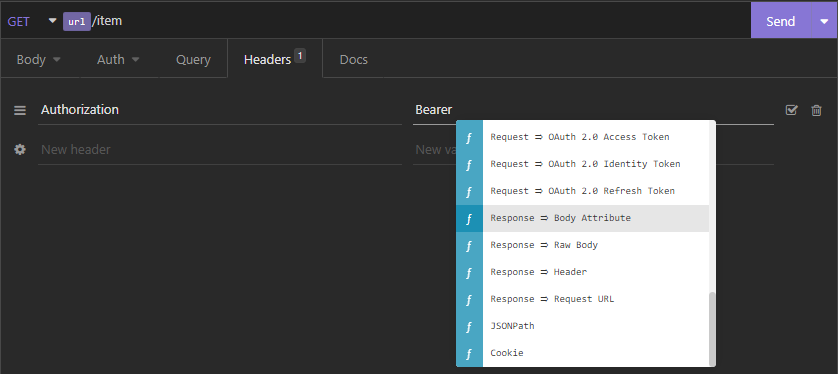Click function icon next to JSONPath

[x=469, y=326]
